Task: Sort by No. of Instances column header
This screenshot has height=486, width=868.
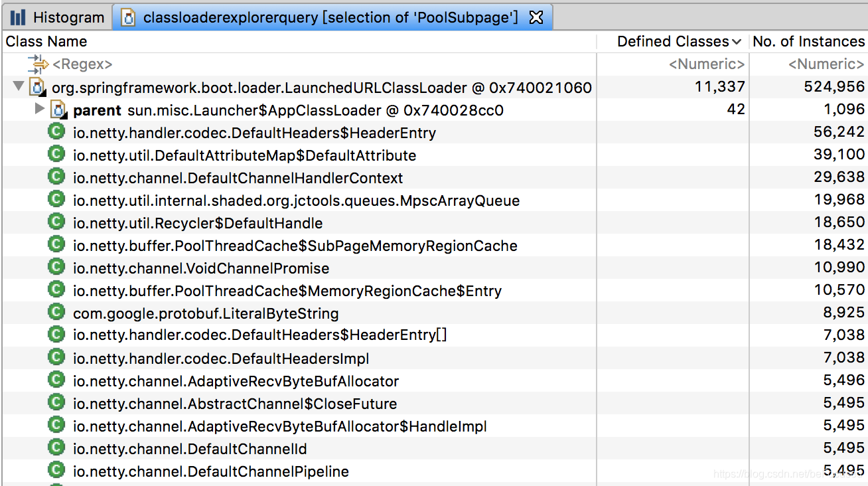Action: [809, 41]
